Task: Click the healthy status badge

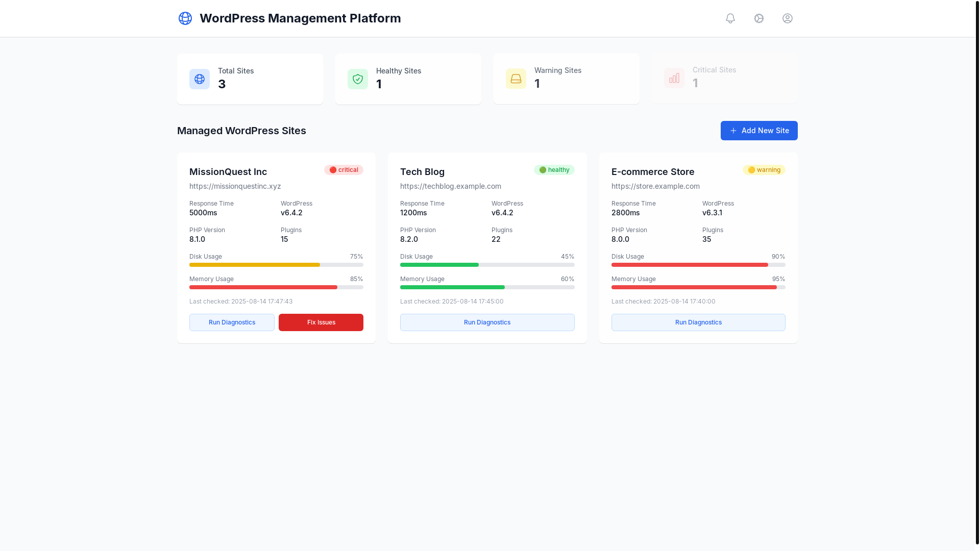Action: [x=554, y=170]
